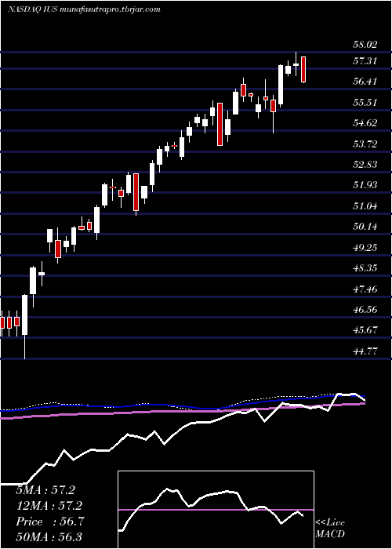Click the <<Live MACD label

pyautogui.click(x=330, y=529)
